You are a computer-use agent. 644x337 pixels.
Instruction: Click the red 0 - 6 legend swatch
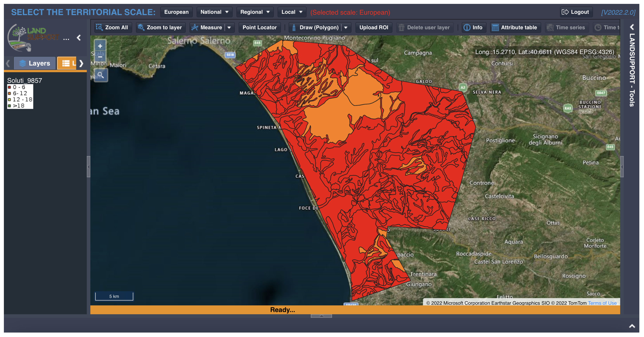10,87
